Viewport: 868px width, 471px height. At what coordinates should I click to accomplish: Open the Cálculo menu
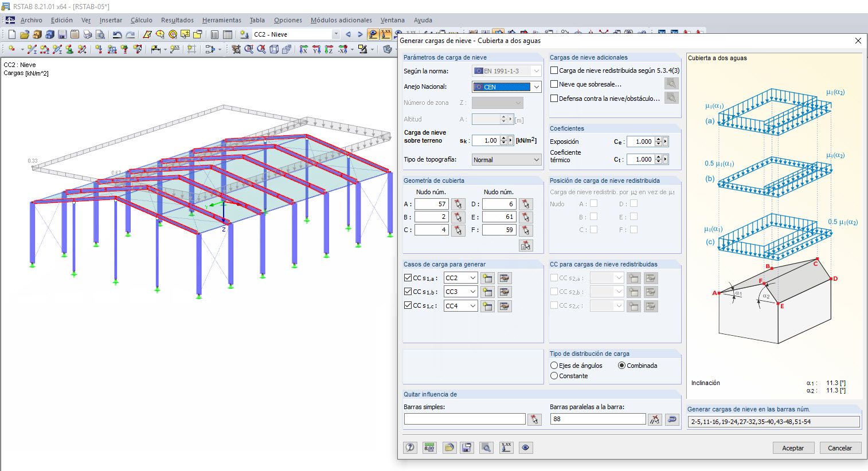[142, 20]
